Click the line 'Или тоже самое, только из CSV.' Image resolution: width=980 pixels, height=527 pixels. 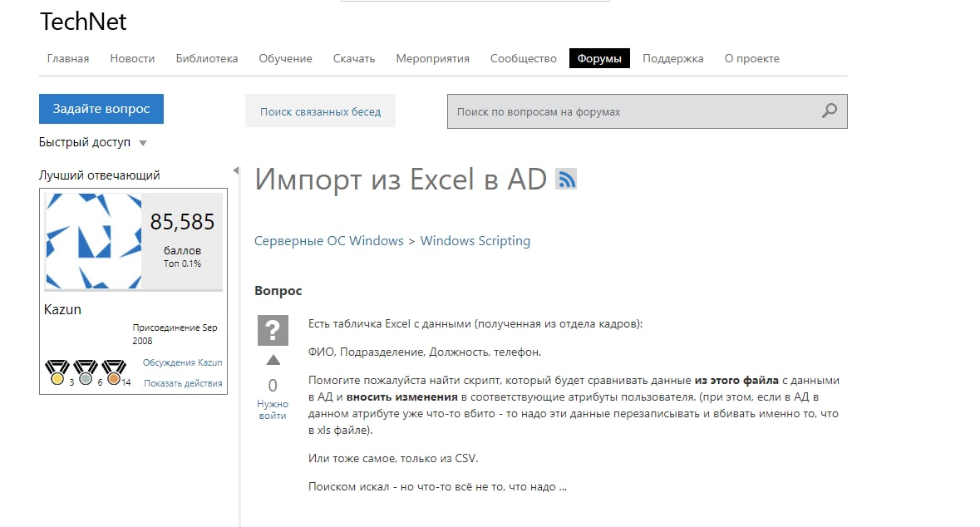click(393, 458)
